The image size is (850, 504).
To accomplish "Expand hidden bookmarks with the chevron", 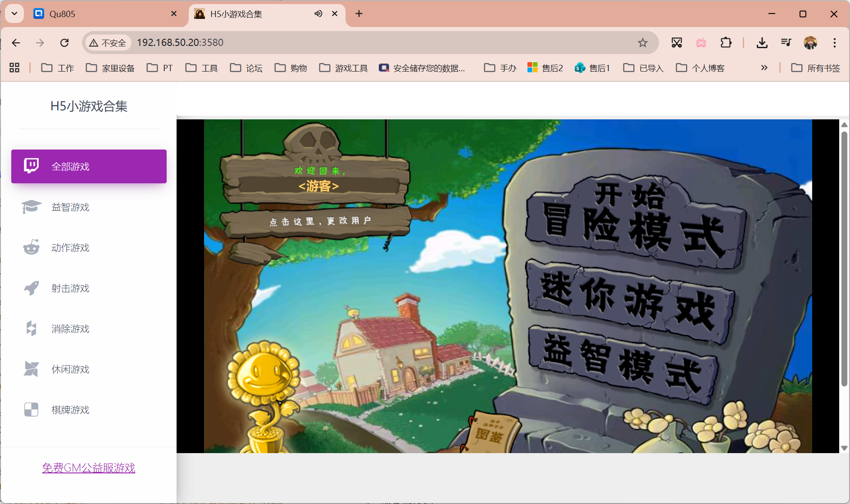I will pos(764,68).
